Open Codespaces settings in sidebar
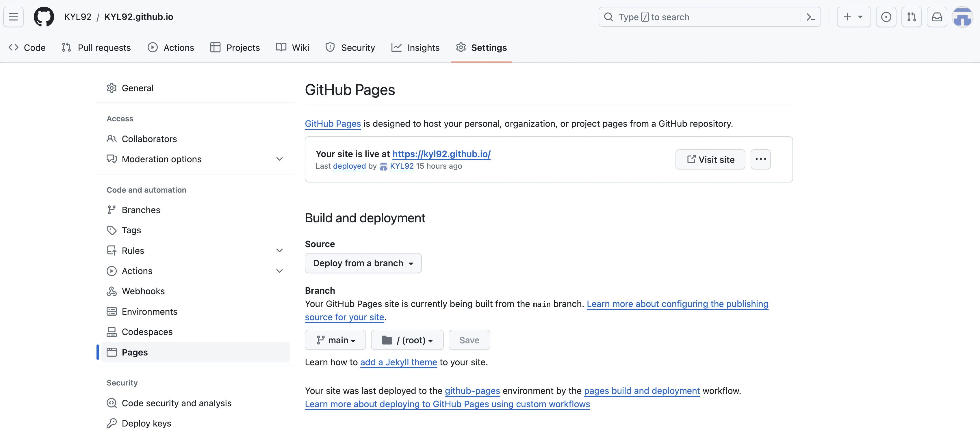Image resolution: width=980 pixels, height=432 pixels. pos(196,332)
